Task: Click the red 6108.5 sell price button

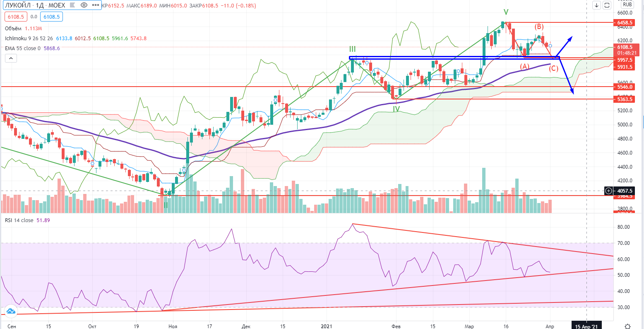Action: tap(16, 17)
